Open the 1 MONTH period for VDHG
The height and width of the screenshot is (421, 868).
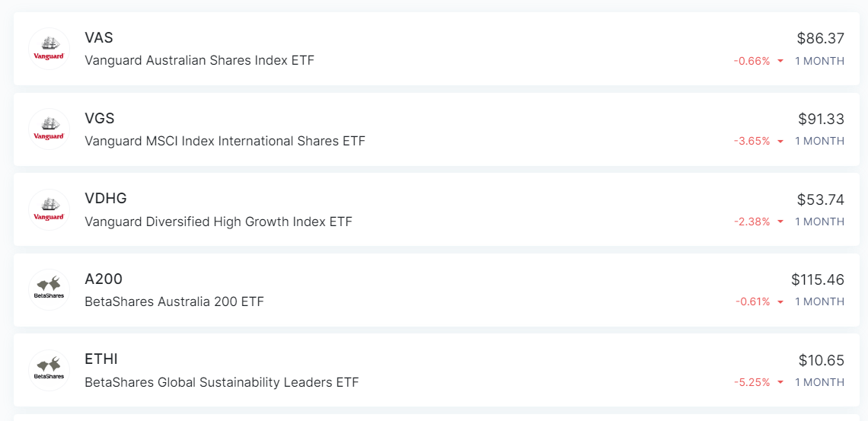pyautogui.click(x=820, y=222)
